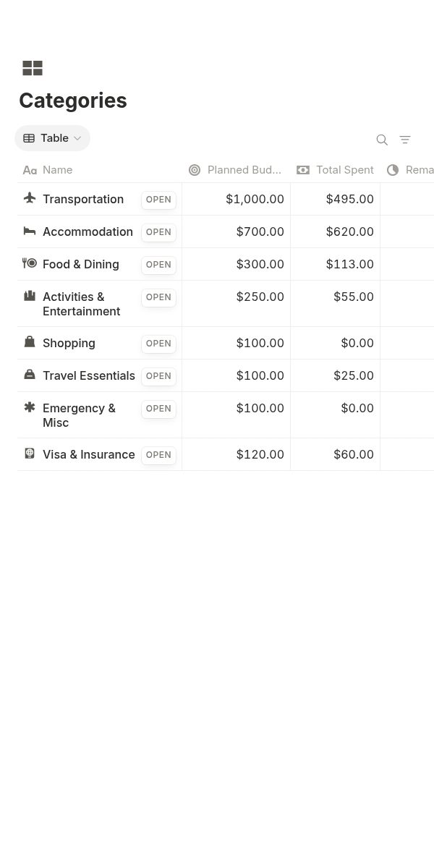
Task: Open the Total Spent column header menu
Action: pos(336,170)
